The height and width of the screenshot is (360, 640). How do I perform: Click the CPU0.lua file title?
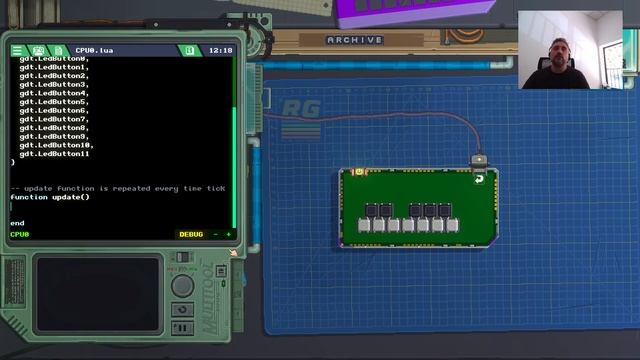94,51
